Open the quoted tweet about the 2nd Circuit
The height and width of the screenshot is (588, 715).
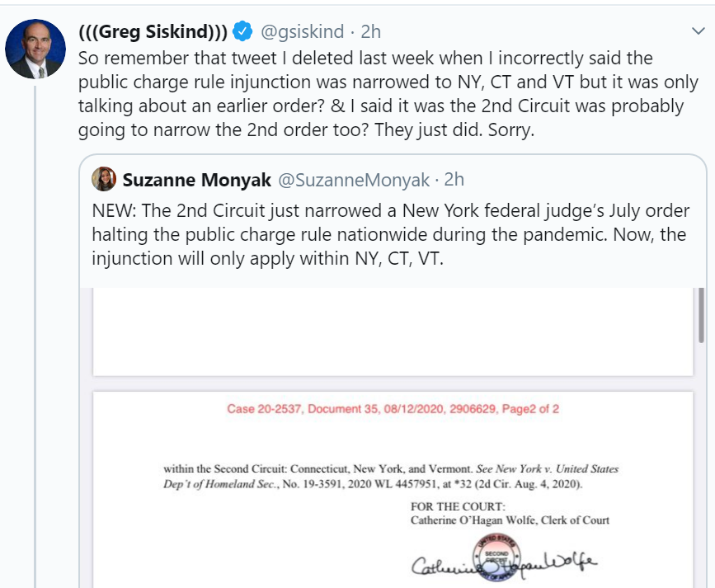[390, 234]
